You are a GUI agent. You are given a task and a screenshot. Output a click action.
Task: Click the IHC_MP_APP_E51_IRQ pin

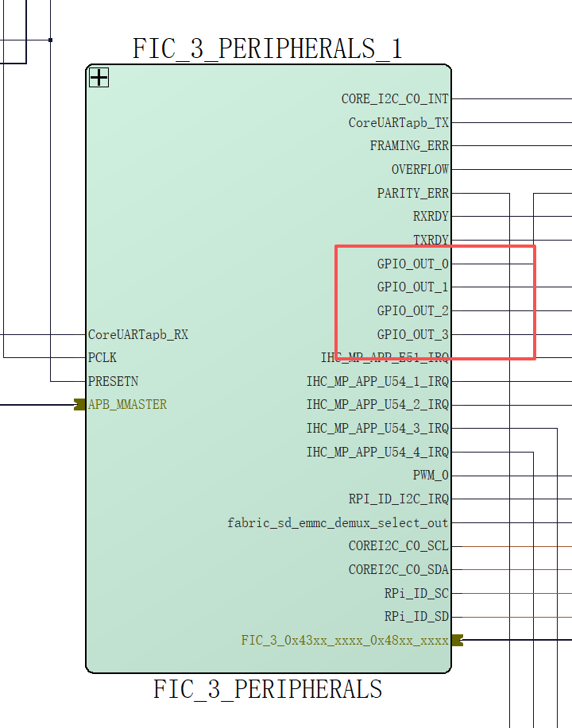(x=385, y=357)
